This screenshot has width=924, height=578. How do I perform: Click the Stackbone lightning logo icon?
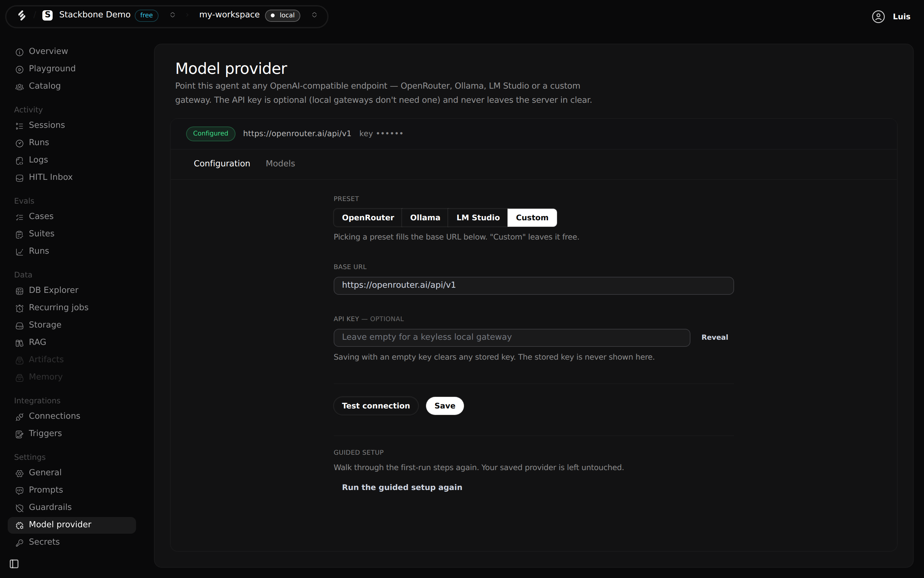(22, 15)
